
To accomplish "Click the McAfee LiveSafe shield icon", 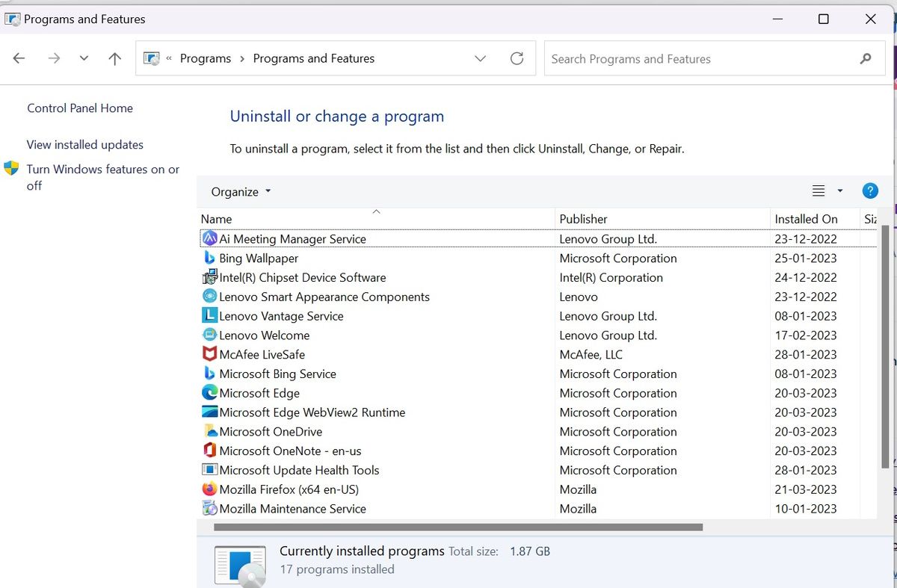I will click(210, 355).
